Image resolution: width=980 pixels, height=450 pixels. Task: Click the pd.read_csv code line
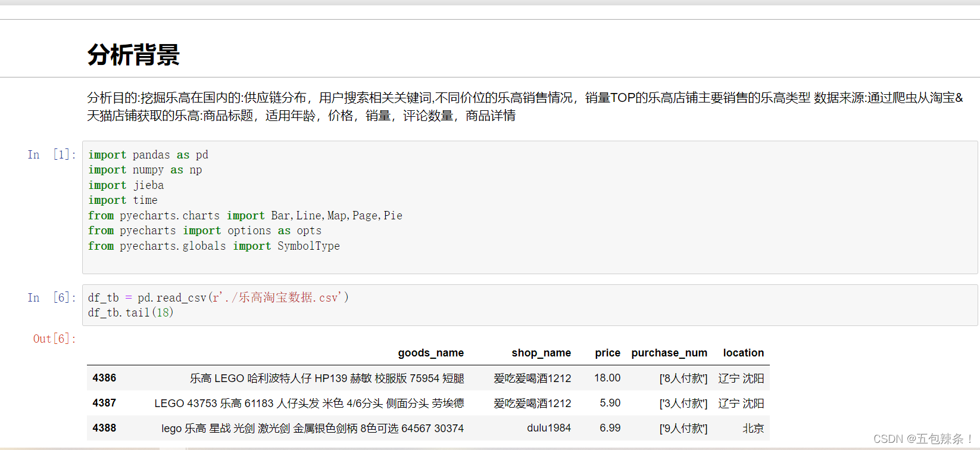pos(219,297)
